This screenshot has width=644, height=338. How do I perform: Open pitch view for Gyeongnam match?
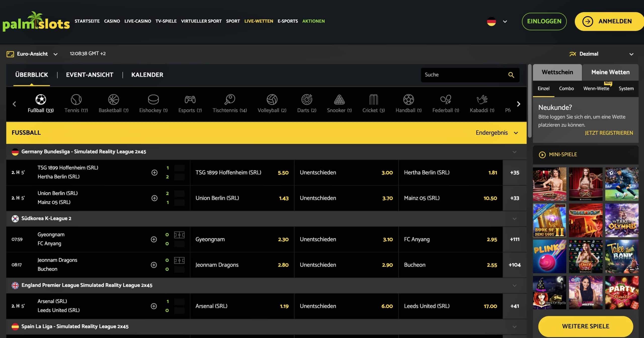pyautogui.click(x=179, y=235)
